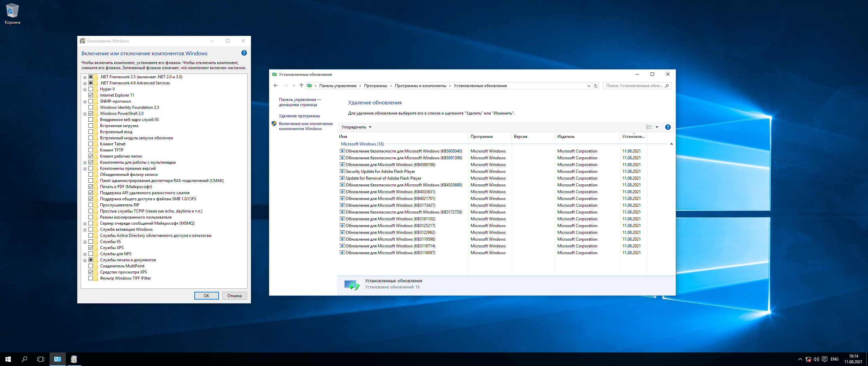Check Фильтр Windows TIFF IFilter
868x366 pixels.
coord(91,278)
